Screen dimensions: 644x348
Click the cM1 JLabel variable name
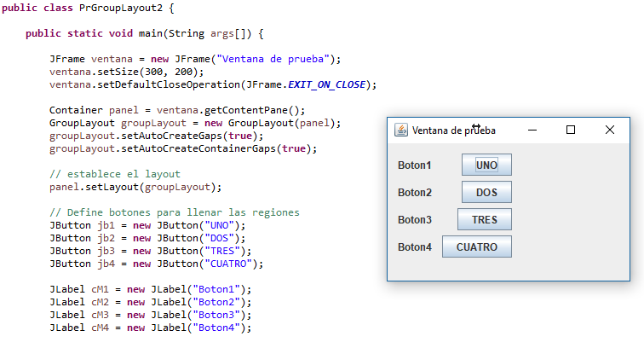[x=102, y=289]
